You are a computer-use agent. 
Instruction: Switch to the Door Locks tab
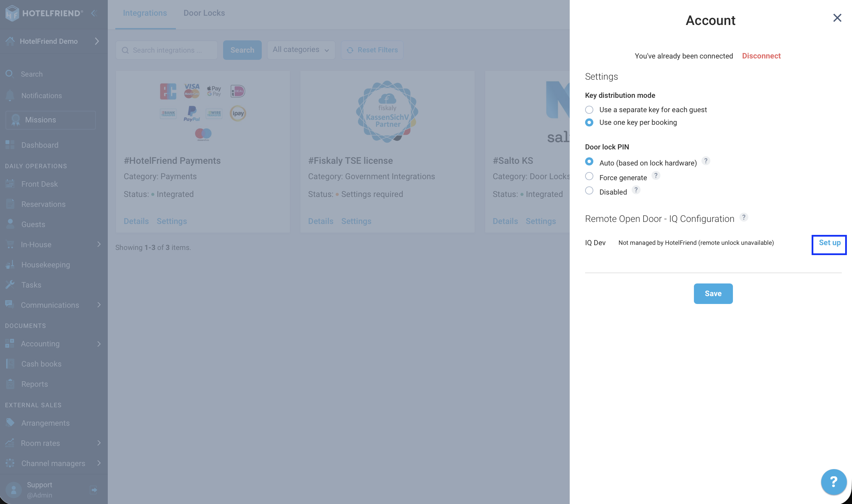point(204,13)
